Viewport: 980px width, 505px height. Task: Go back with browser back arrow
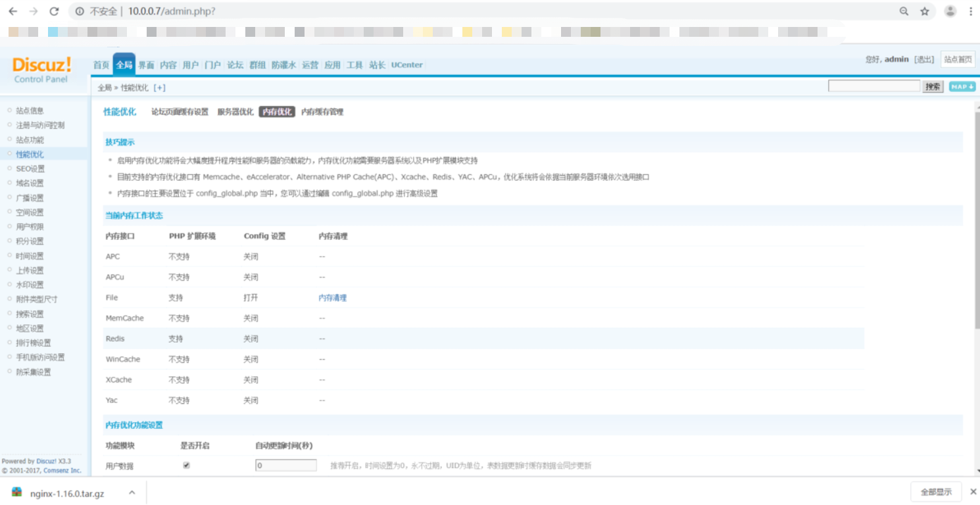(x=12, y=11)
